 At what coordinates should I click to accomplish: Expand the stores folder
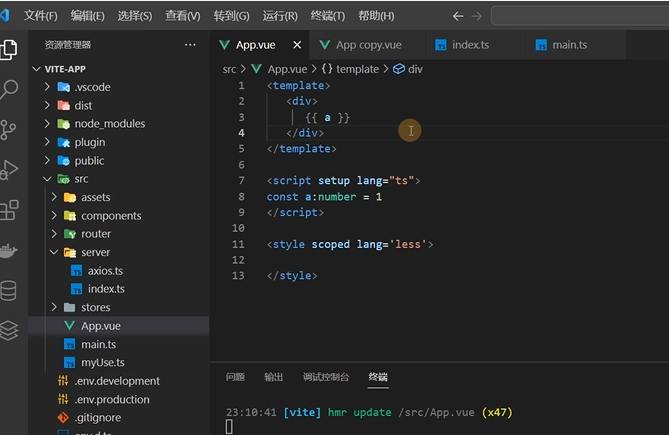click(54, 307)
